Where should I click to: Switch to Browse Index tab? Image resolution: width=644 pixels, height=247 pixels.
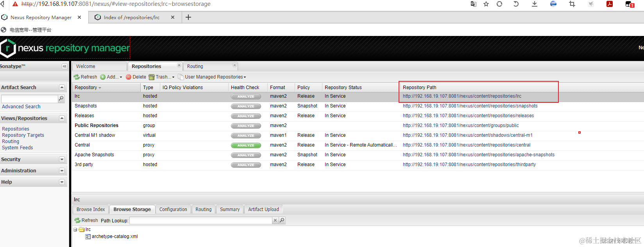coord(91,209)
